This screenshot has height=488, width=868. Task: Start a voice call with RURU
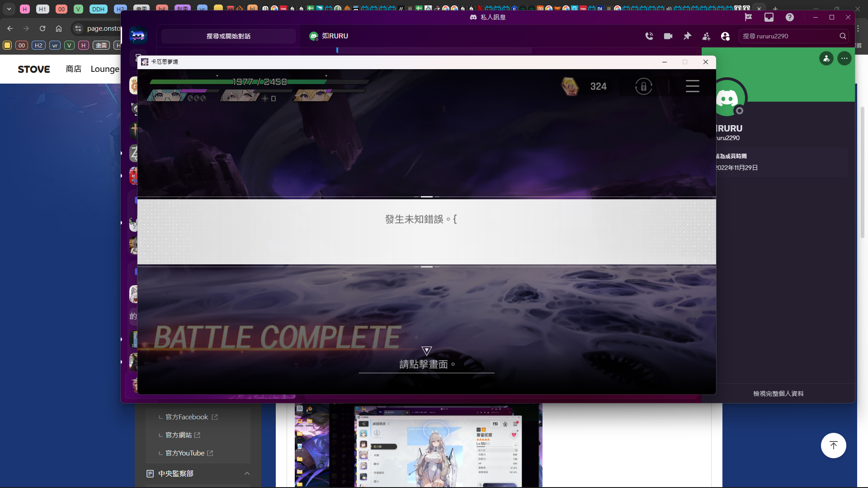point(649,36)
